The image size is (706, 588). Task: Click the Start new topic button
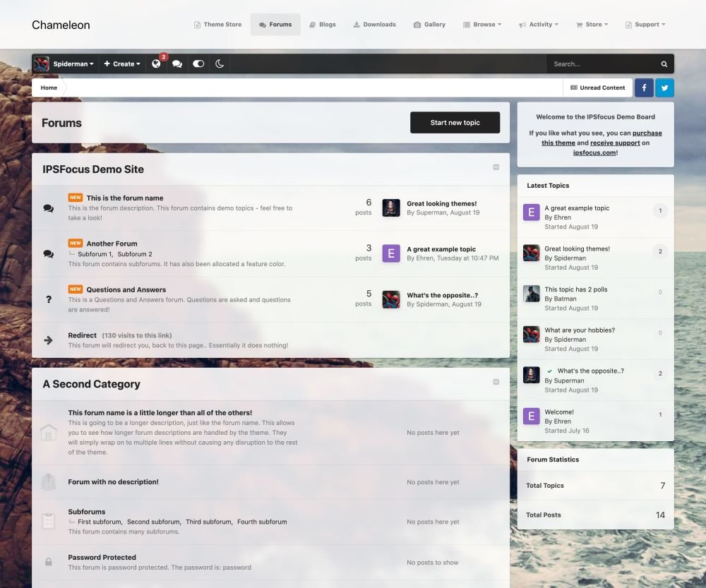pyautogui.click(x=455, y=123)
